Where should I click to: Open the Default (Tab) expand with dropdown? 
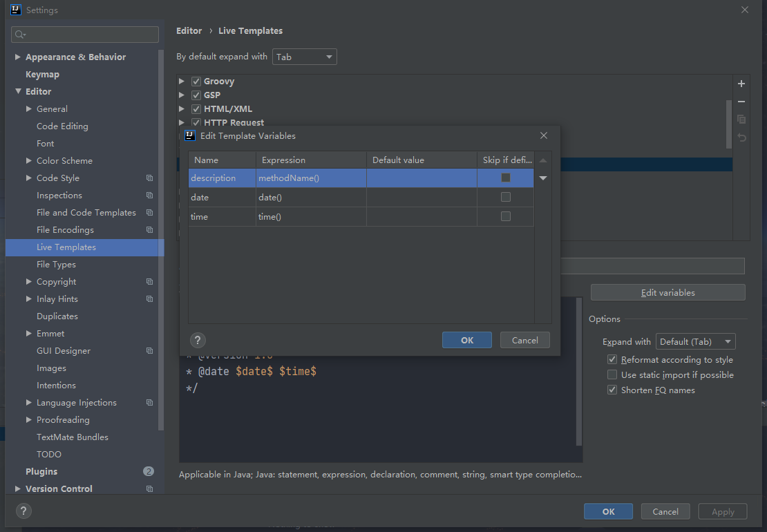(695, 342)
